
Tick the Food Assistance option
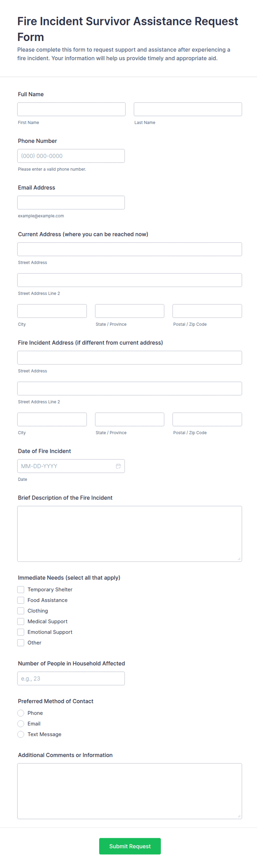pos(21,600)
